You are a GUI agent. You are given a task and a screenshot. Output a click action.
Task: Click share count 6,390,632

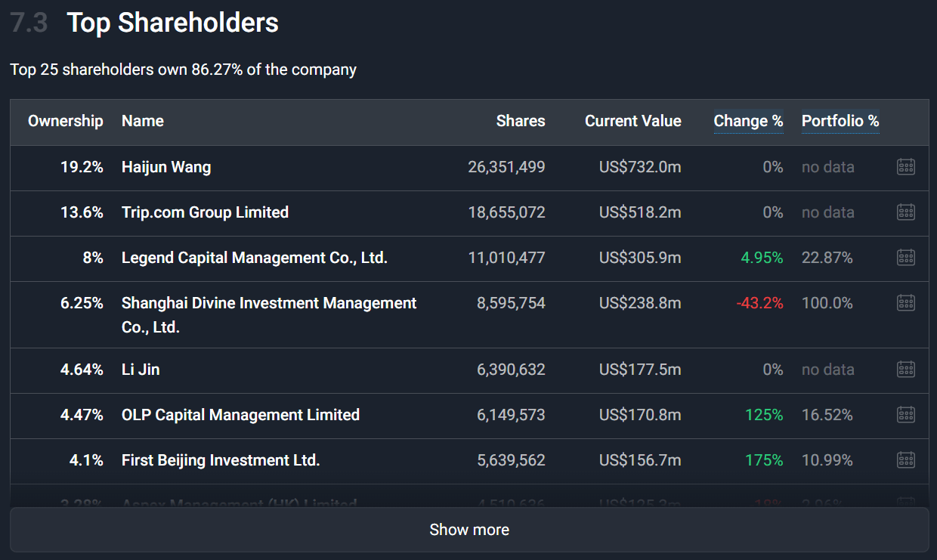[x=511, y=370]
